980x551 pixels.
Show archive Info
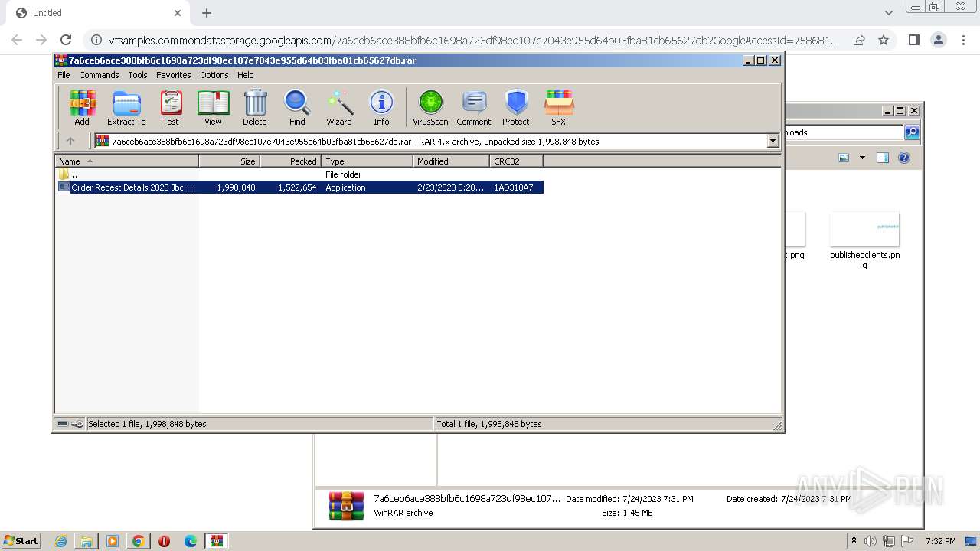pyautogui.click(x=381, y=107)
